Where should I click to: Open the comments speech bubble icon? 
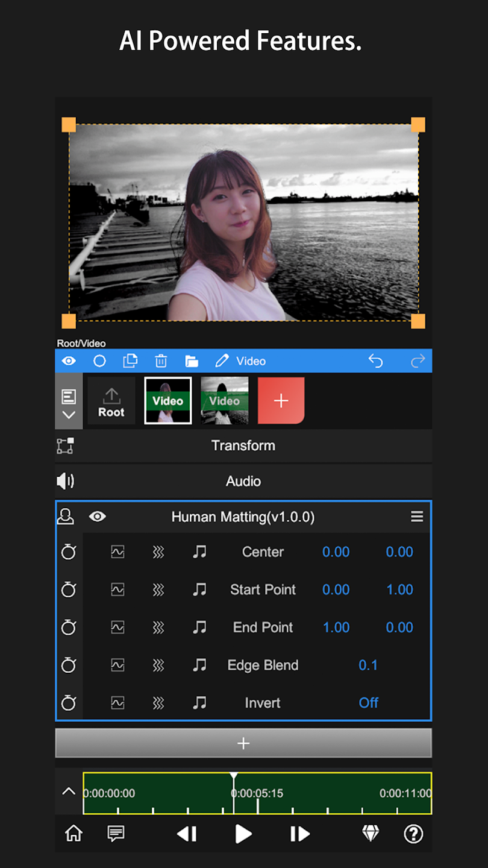click(x=116, y=834)
